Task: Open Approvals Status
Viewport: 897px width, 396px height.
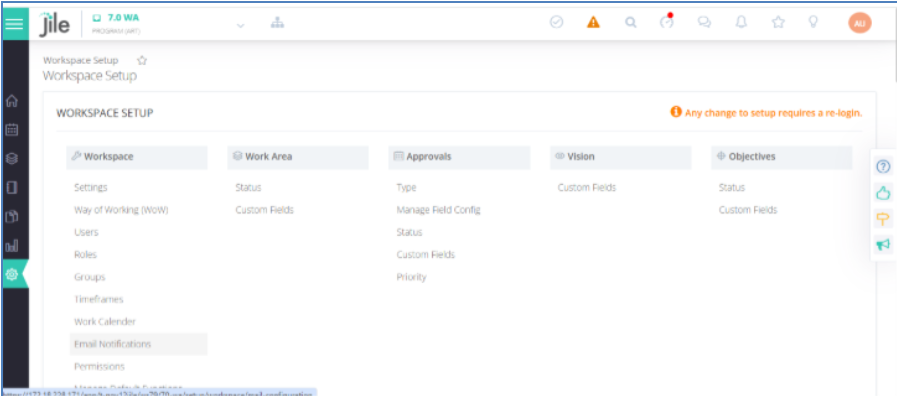Action: point(409,232)
